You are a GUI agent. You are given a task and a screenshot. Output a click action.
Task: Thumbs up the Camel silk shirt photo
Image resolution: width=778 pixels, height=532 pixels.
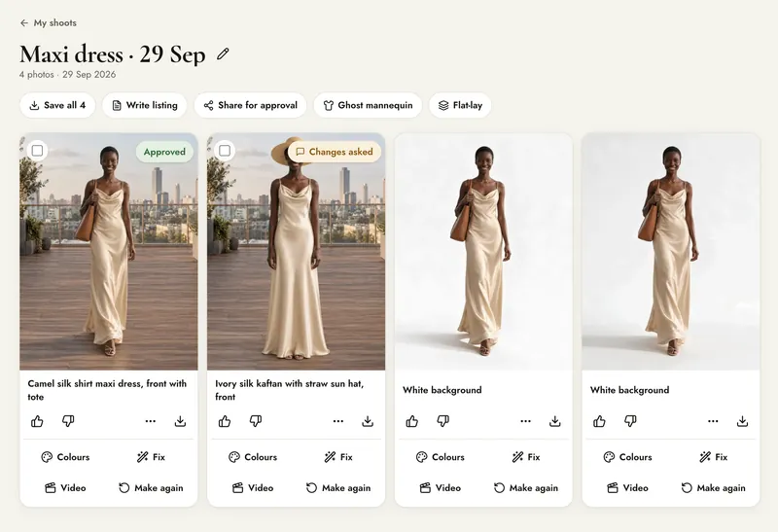pyautogui.click(x=37, y=421)
